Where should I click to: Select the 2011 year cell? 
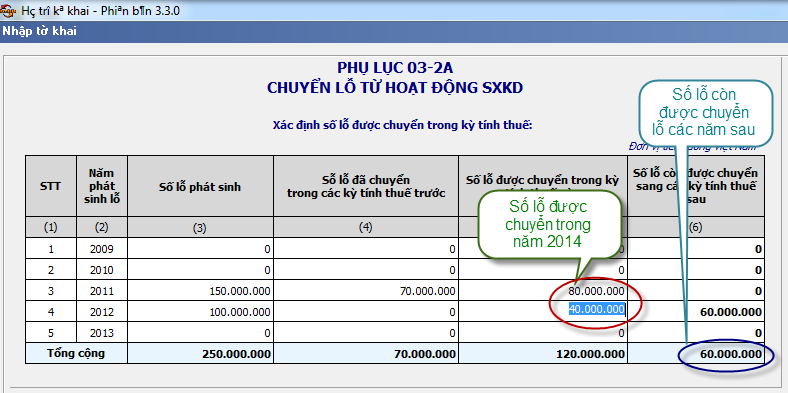tap(102, 291)
